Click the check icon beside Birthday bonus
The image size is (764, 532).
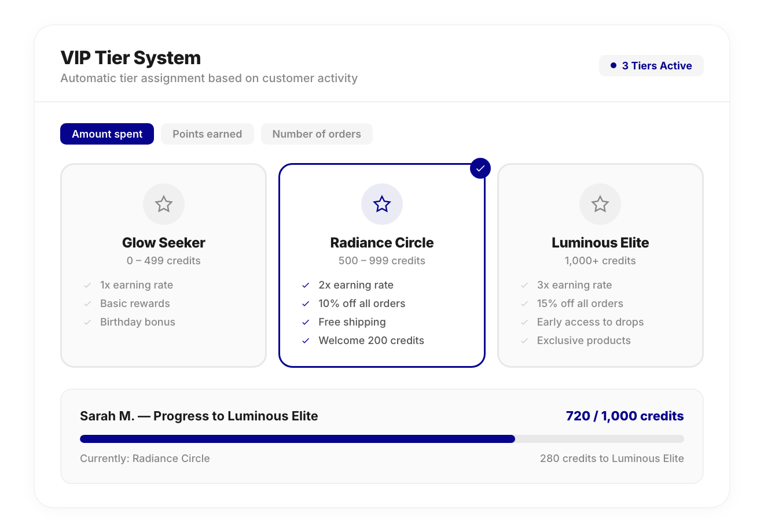[x=87, y=322]
